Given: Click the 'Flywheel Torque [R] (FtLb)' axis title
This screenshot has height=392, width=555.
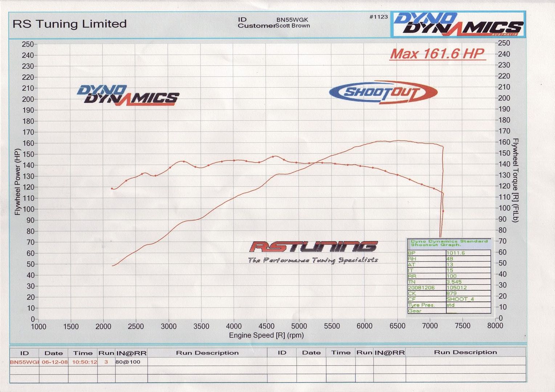Looking at the screenshot, I should point(515,180).
